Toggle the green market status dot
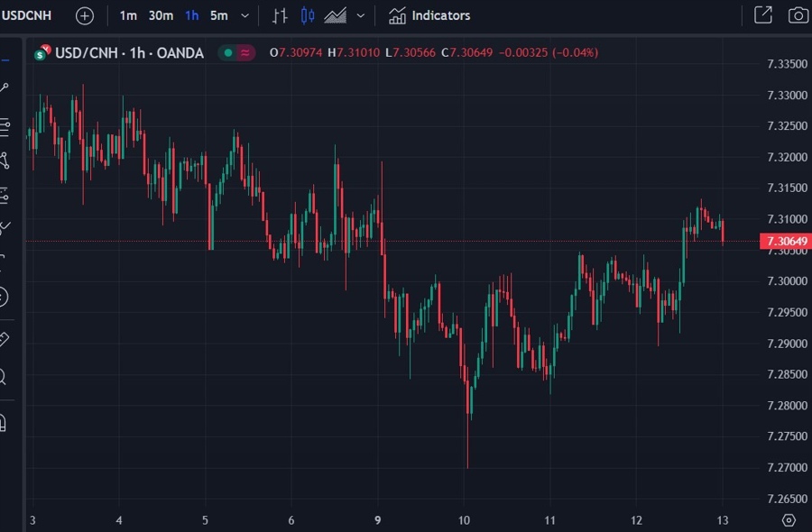 tap(227, 52)
